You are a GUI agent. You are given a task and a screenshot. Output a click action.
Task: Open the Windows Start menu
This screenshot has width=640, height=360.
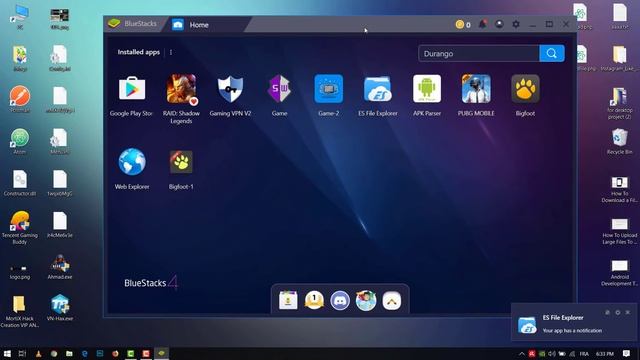[x=7, y=353]
